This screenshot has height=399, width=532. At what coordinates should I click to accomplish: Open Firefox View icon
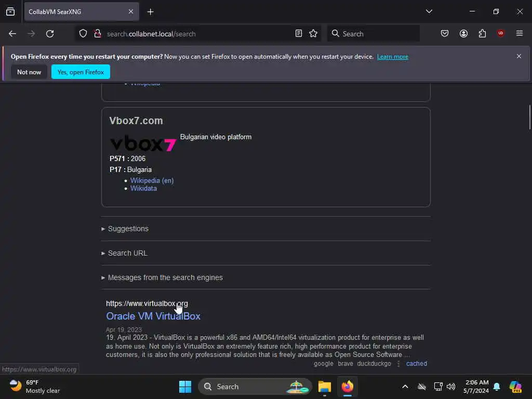pyautogui.click(x=10, y=11)
